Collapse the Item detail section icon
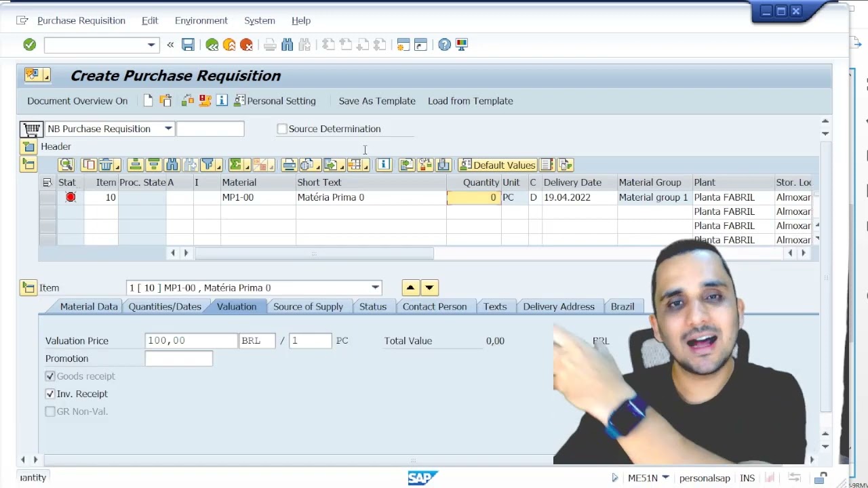868x488 pixels. [x=28, y=288]
